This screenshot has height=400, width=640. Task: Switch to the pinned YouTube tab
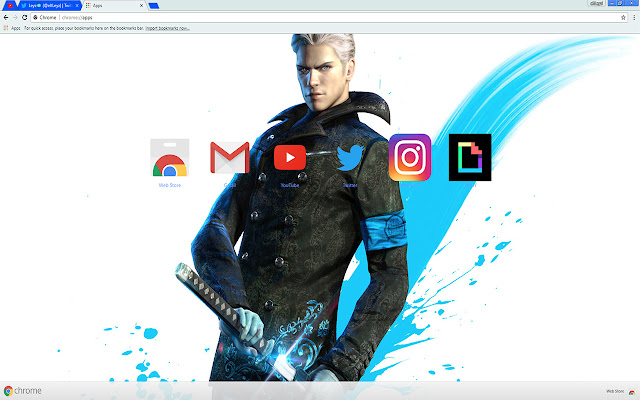point(10,5)
